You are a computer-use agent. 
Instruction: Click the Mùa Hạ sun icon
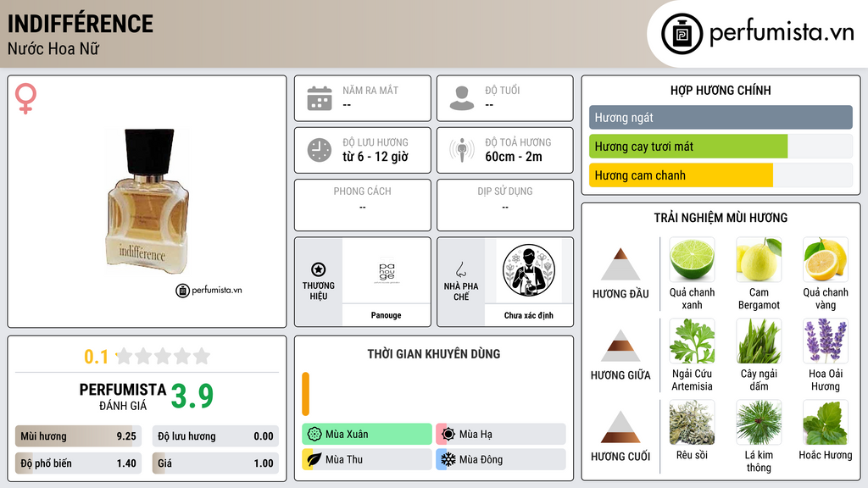coord(448,435)
